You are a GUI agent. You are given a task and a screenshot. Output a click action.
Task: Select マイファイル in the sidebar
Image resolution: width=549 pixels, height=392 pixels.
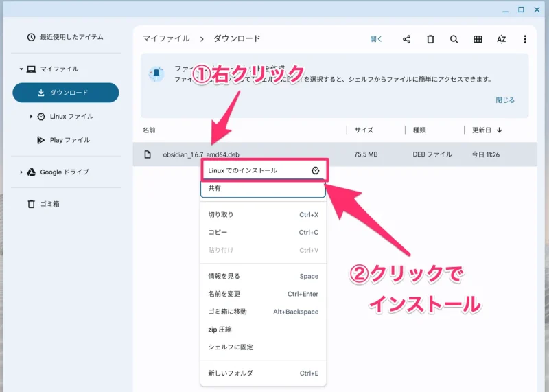(59, 69)
